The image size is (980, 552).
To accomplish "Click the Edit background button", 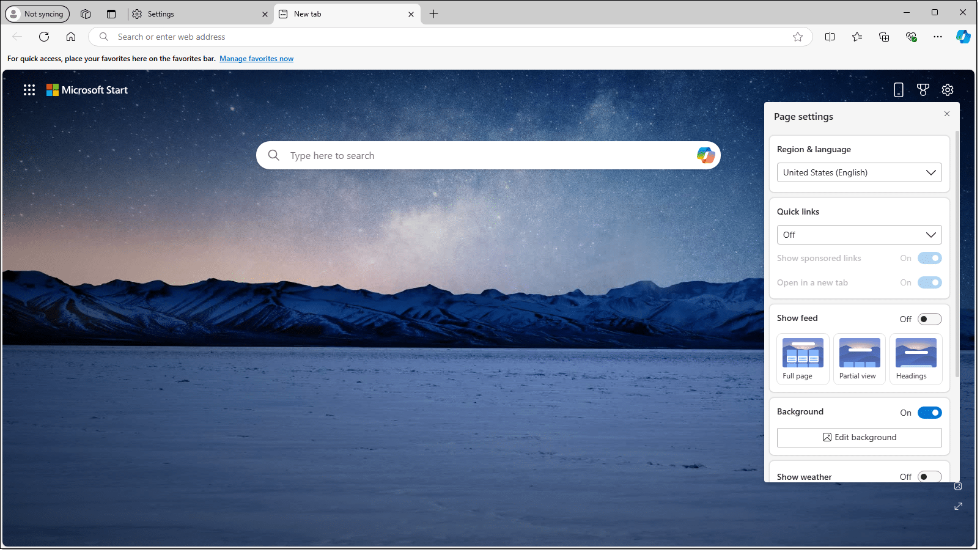I will coord(859,437).
